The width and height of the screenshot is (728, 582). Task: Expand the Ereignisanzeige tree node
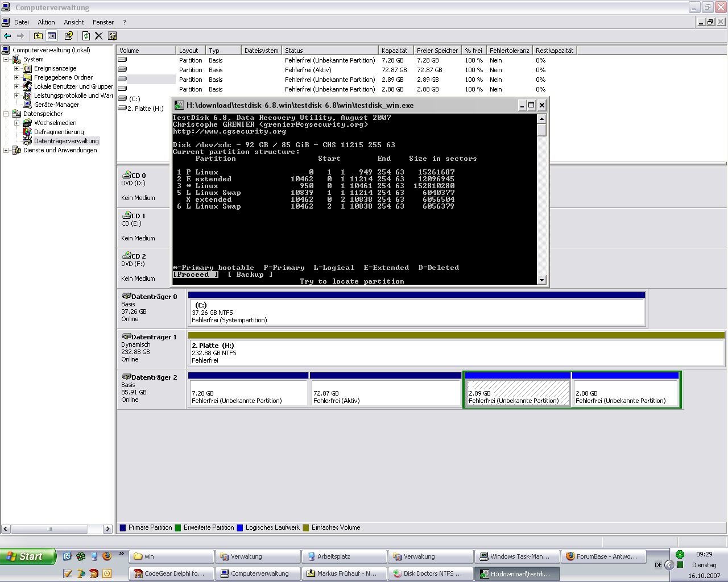click(17, 68)
